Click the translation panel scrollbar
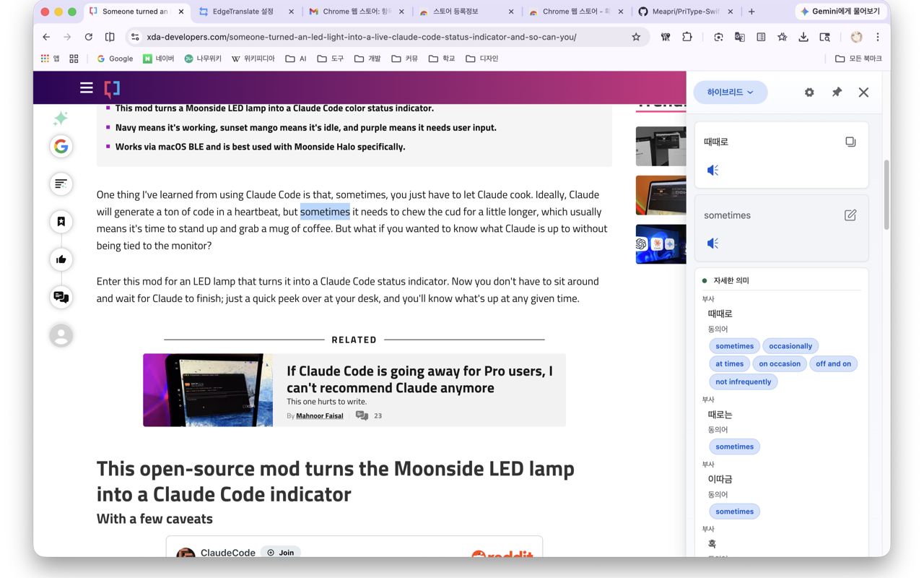The height and width of the screenshot is (578, 924). tap(886, 195)
